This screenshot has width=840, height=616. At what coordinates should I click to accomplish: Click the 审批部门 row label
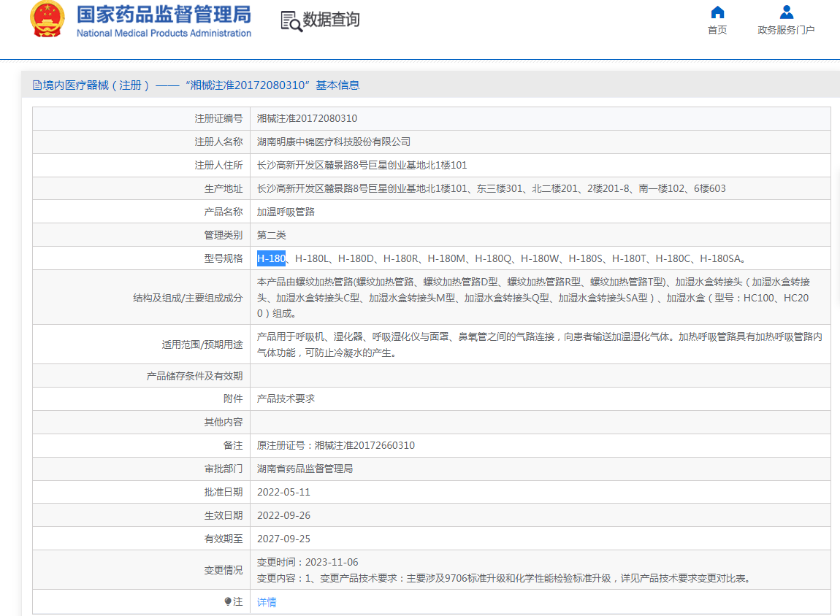224,469
